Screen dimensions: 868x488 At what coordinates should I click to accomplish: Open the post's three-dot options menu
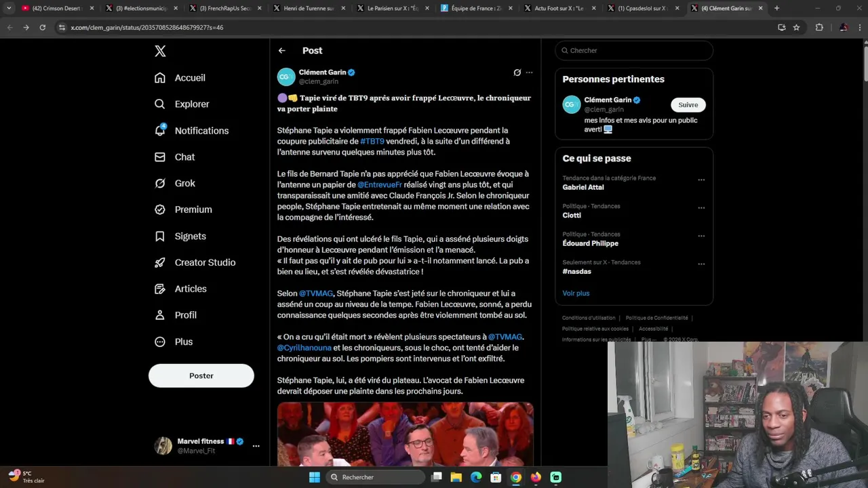click(529, 73)
